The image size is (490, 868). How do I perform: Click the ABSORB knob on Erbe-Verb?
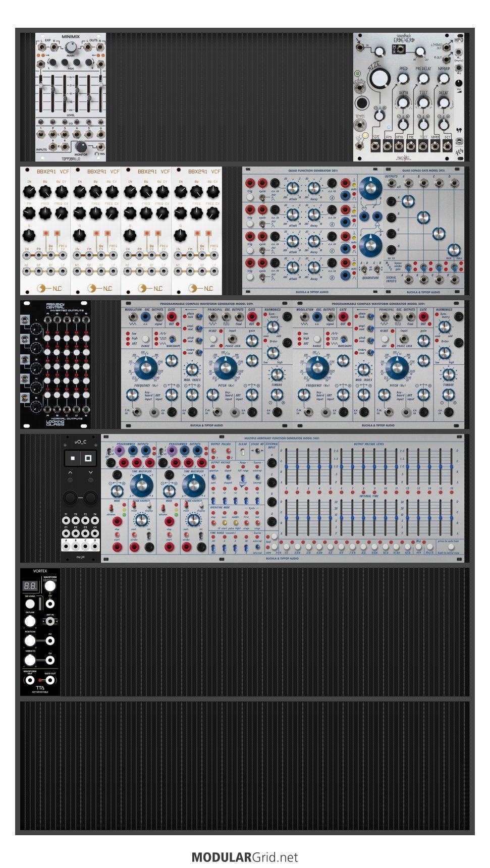coord(444,78)
